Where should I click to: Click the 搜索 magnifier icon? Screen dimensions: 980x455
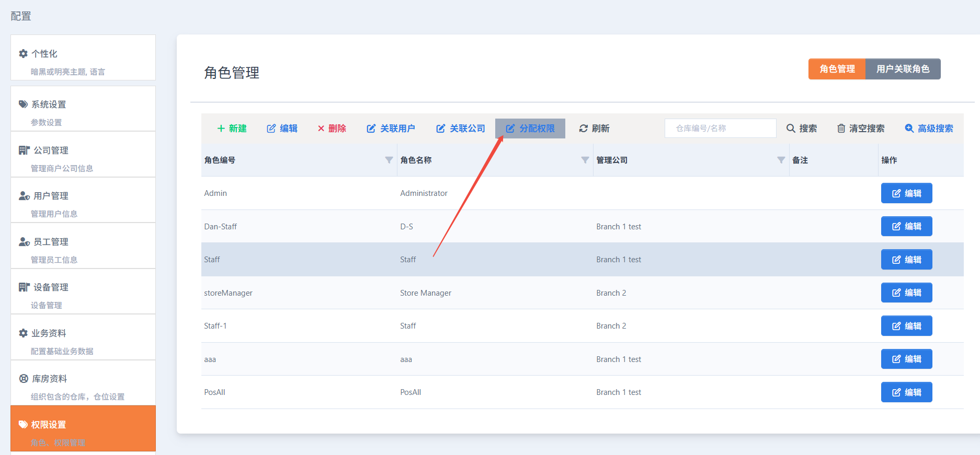pyautogui.click(x=791, y=129)
